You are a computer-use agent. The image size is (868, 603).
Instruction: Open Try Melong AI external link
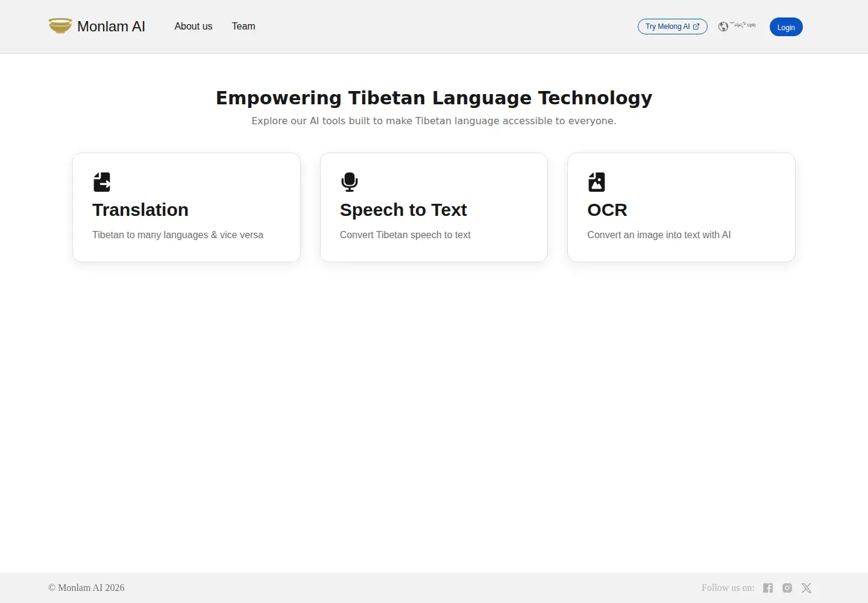(x=673, y=27)
